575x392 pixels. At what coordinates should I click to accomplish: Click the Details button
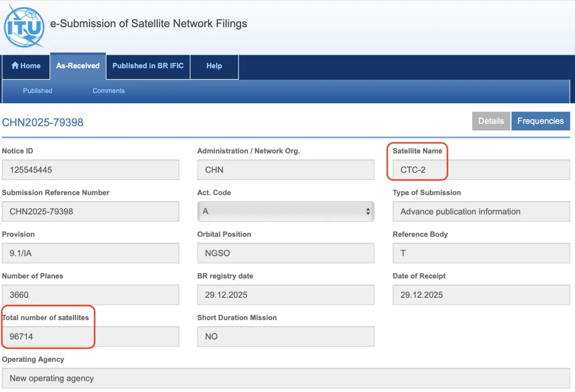tap(490, 121)
